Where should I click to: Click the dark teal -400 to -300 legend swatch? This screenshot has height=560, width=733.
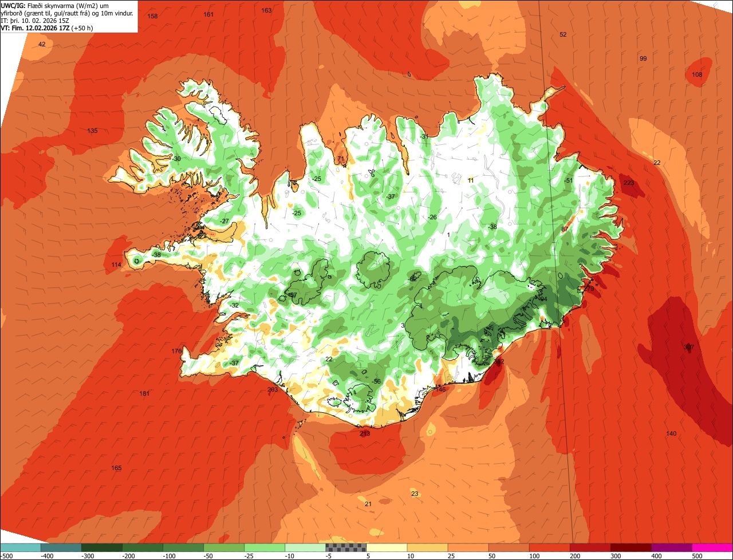61,547
